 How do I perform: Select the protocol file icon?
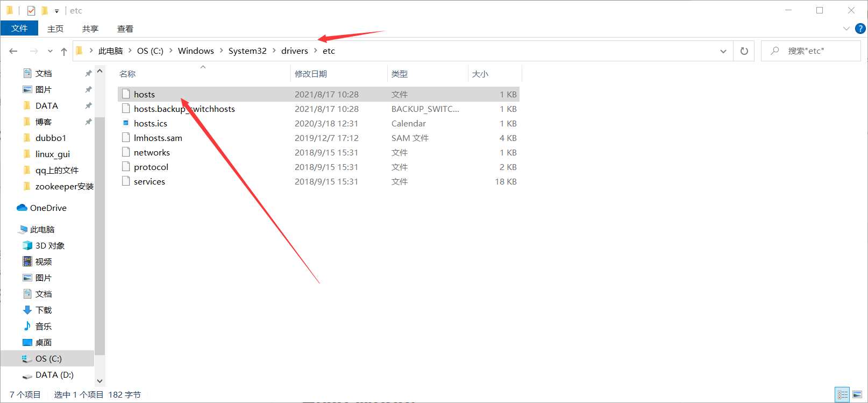point(126,167)
